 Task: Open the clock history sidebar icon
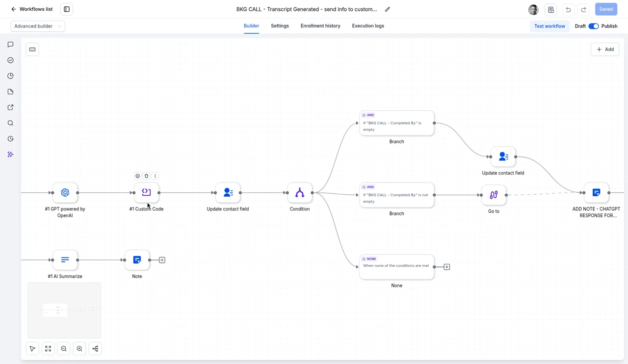[10, 139]
